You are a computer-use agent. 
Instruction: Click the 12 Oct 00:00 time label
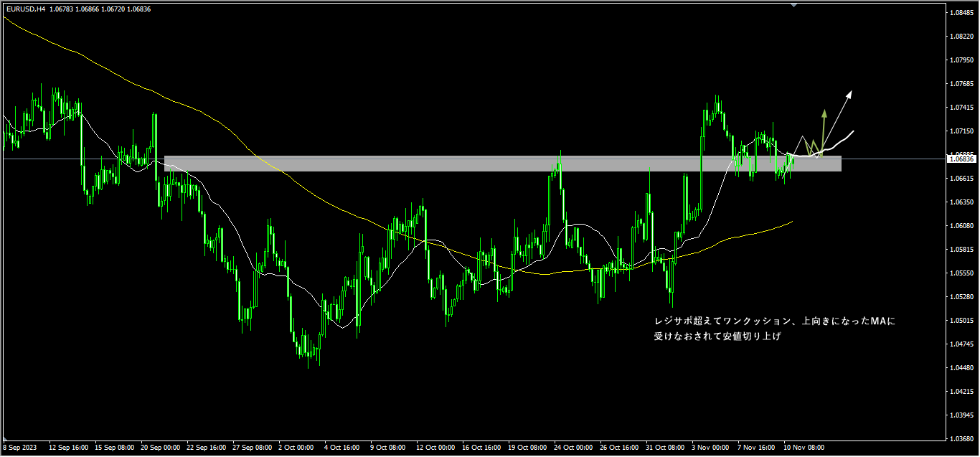point(436,448)
